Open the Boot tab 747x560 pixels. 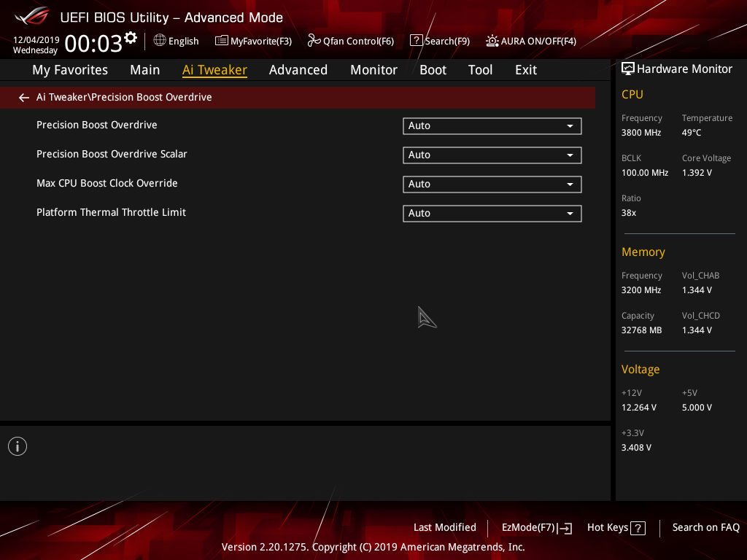pyautogui.click(x=433, y=70)
